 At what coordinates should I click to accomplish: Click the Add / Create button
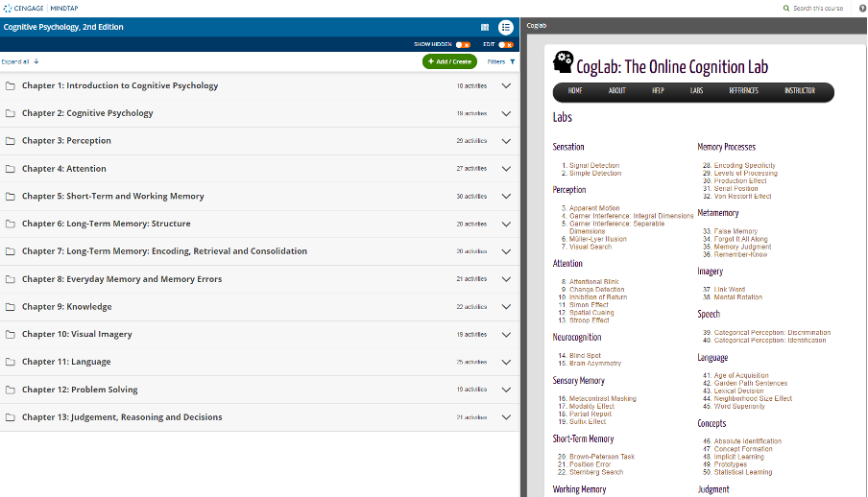point(449,61)
